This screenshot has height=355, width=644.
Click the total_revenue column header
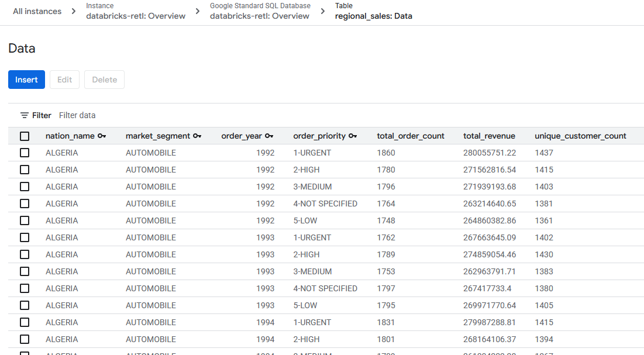click(489, 136)
